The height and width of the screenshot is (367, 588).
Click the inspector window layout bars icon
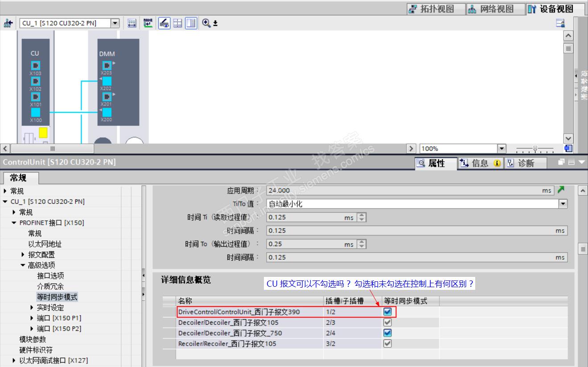coord(572,163)
